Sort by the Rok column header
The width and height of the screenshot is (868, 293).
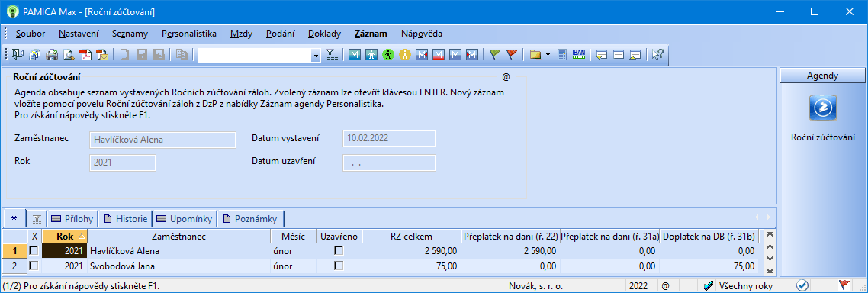point(64,237)
